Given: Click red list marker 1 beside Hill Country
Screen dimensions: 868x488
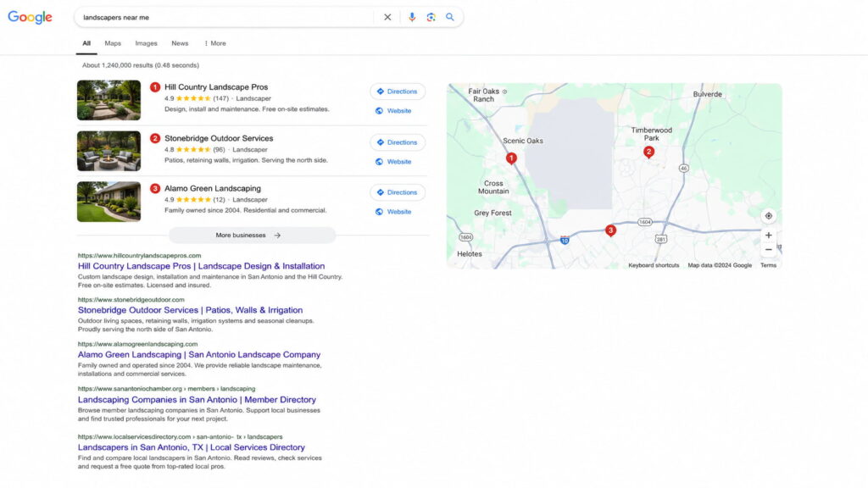Looking at the screenshot, I should coord(155,87).
